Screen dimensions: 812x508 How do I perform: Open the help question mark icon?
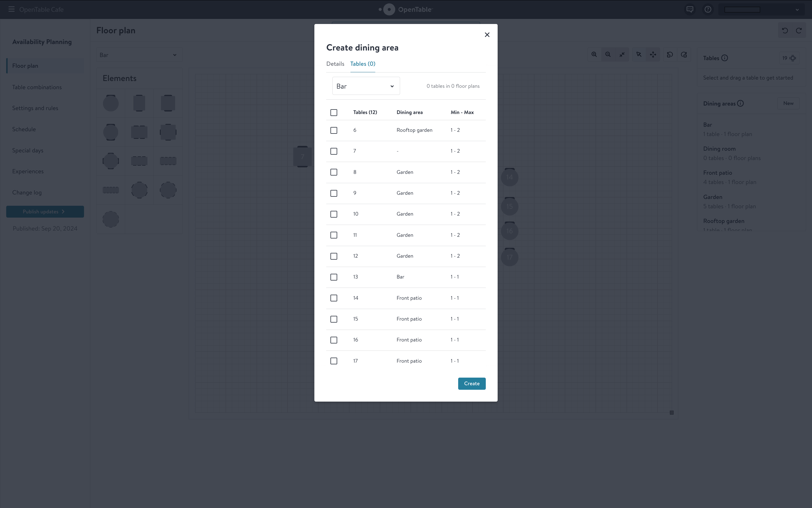708,9
